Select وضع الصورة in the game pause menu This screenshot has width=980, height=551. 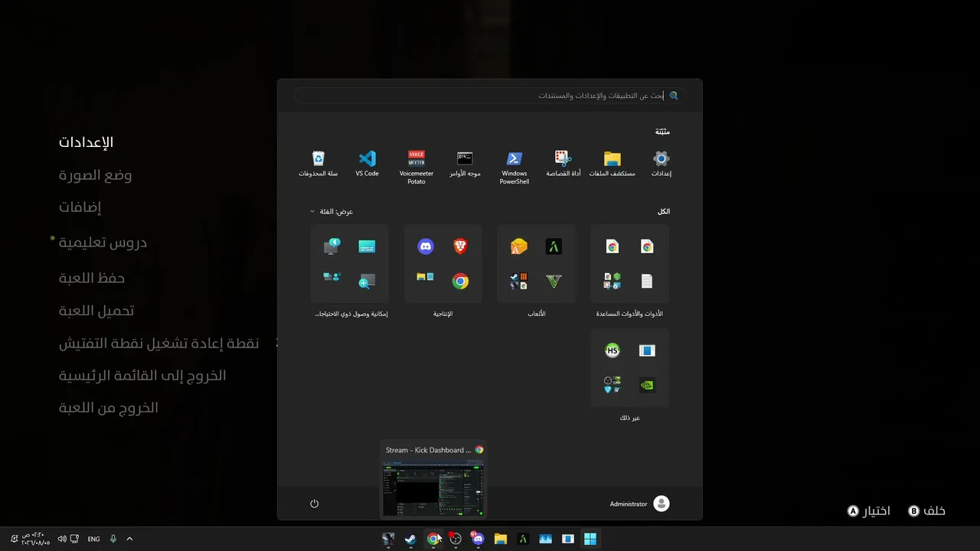click(95, 175)
